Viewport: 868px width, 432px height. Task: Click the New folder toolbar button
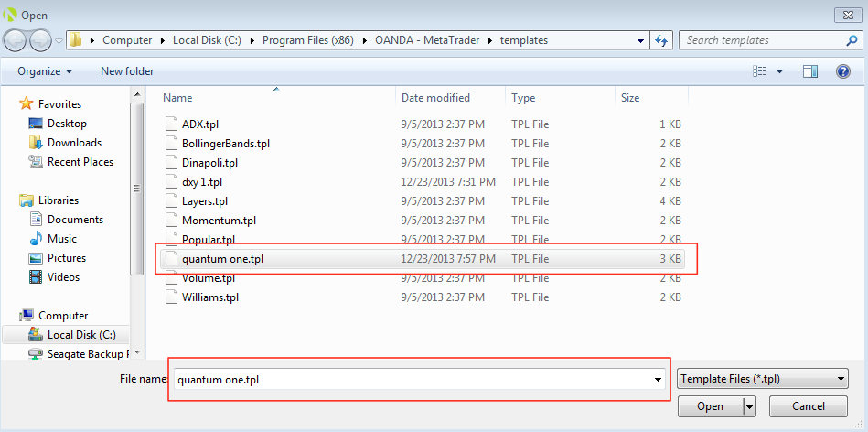(x=127, y=71)
